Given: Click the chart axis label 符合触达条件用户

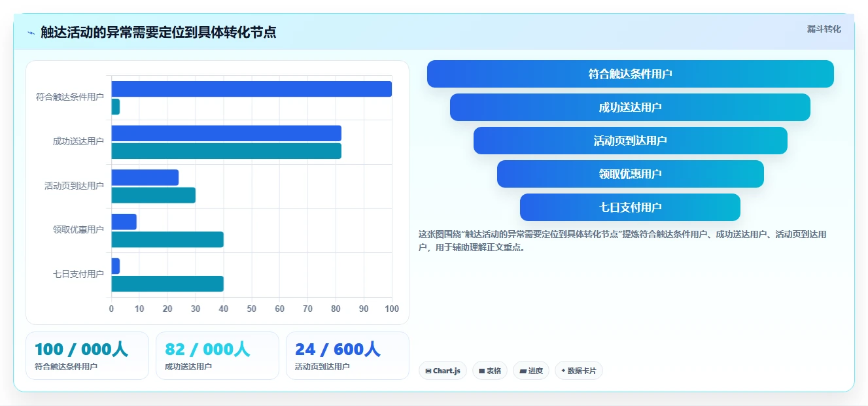Looking at the screenshot, I should point(70,97).
